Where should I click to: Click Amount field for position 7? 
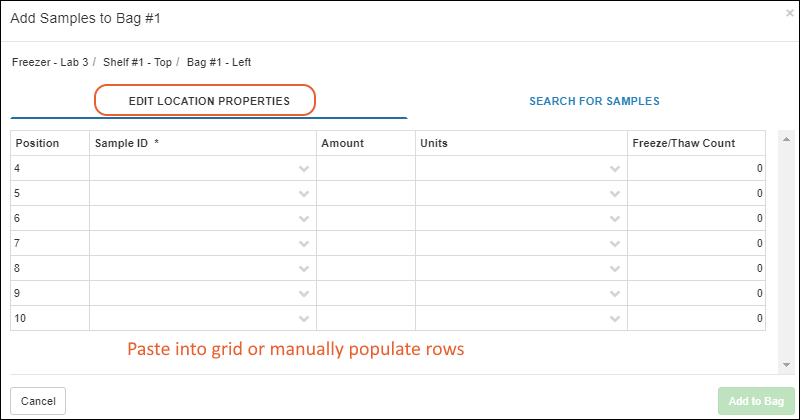pyautogui.click(x=366, y=243)
